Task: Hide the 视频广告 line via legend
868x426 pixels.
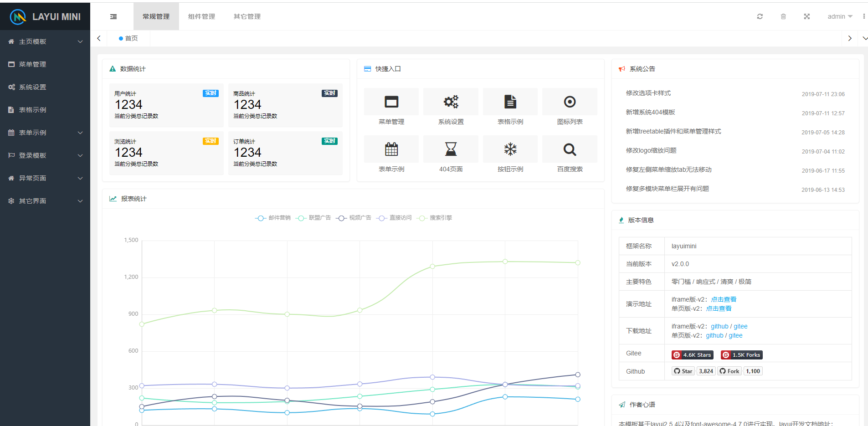Action: pyautogui.click(x=354, y=218)
